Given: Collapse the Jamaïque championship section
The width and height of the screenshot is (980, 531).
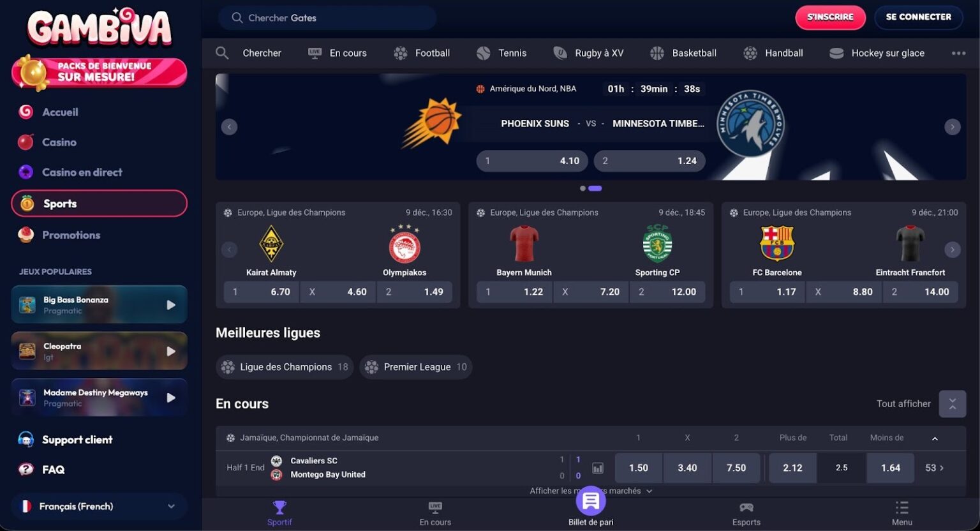Looking at the screenshot, I should [935, 438].
